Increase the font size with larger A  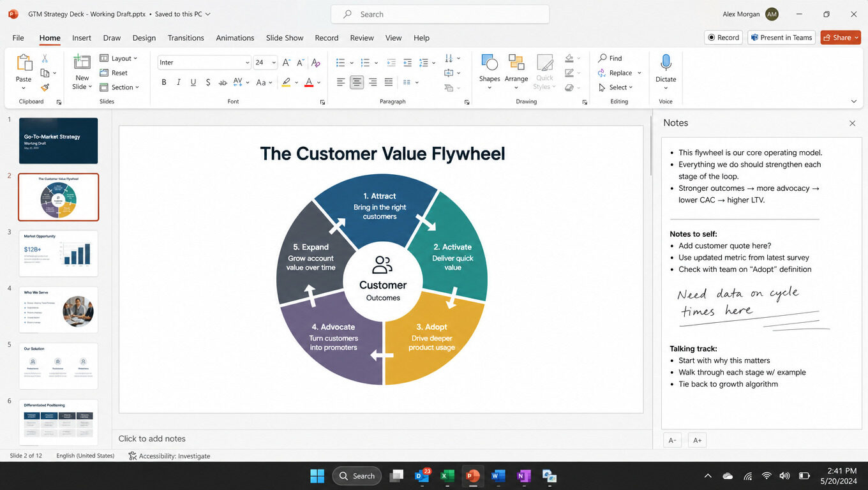click(286, 63)
